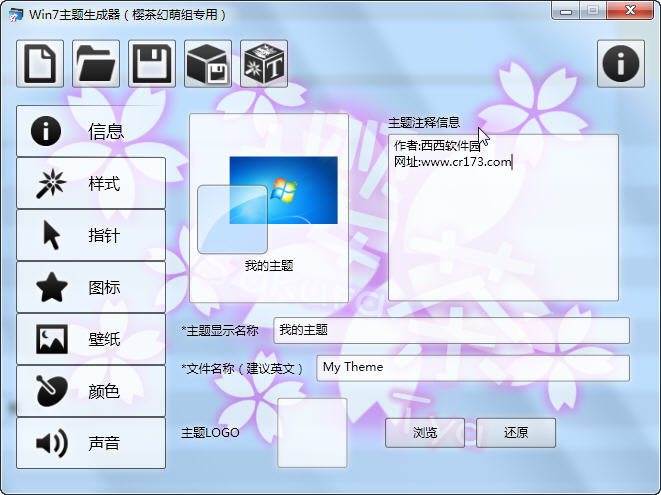
Task: Go to the 图标 section
Action: 91,287
